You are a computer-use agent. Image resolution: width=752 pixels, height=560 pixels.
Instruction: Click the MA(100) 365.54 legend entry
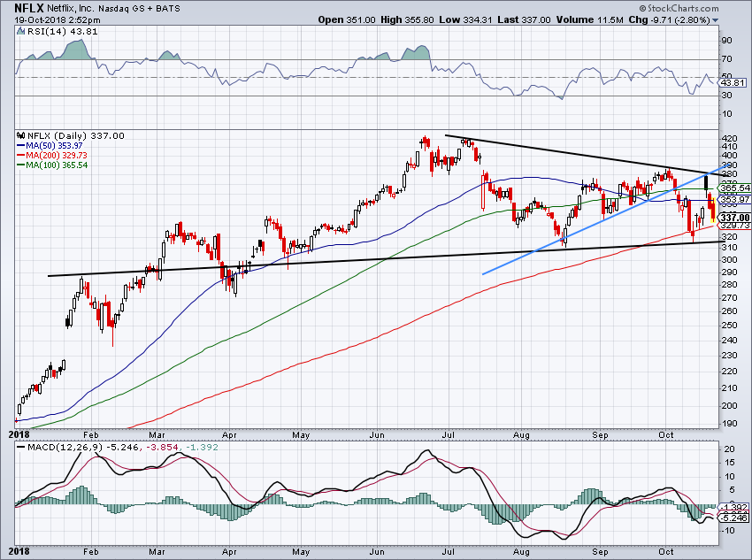point(52,165)
